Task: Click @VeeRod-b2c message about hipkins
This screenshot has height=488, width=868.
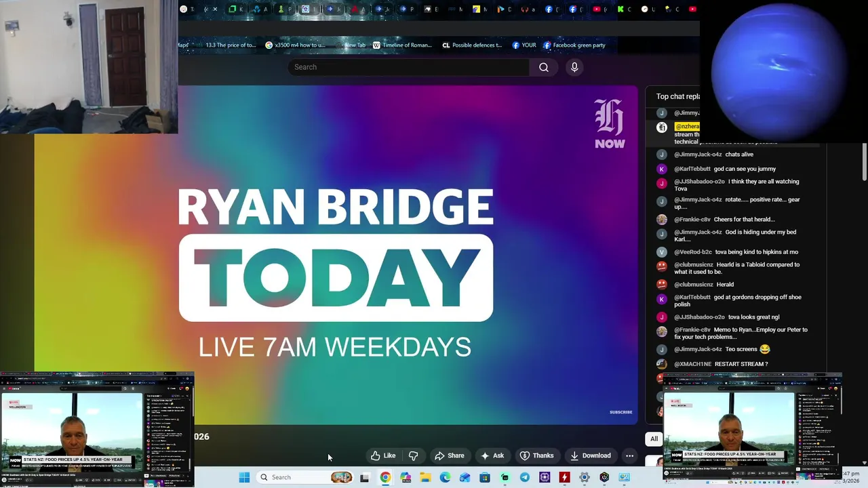Action: [x=736, y=252]
